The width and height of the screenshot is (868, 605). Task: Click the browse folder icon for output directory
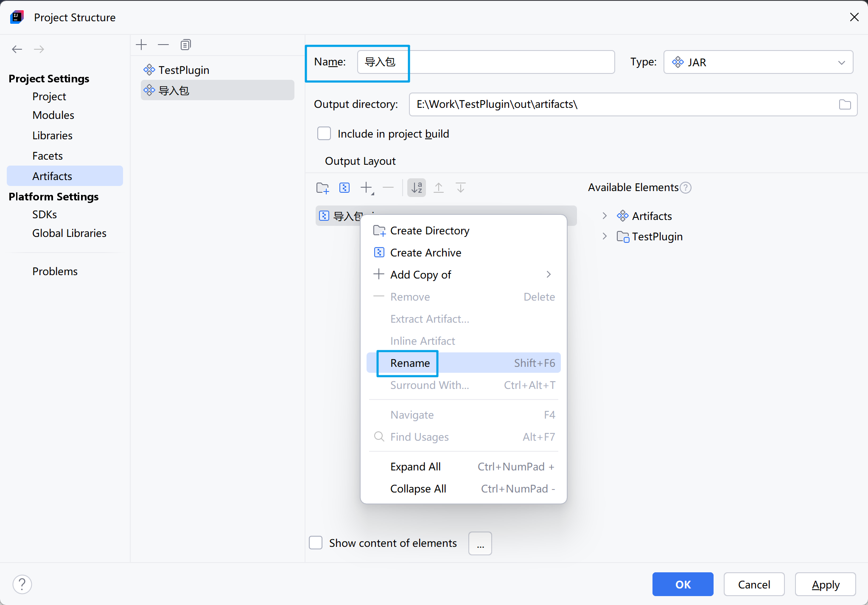click(845, 104)
